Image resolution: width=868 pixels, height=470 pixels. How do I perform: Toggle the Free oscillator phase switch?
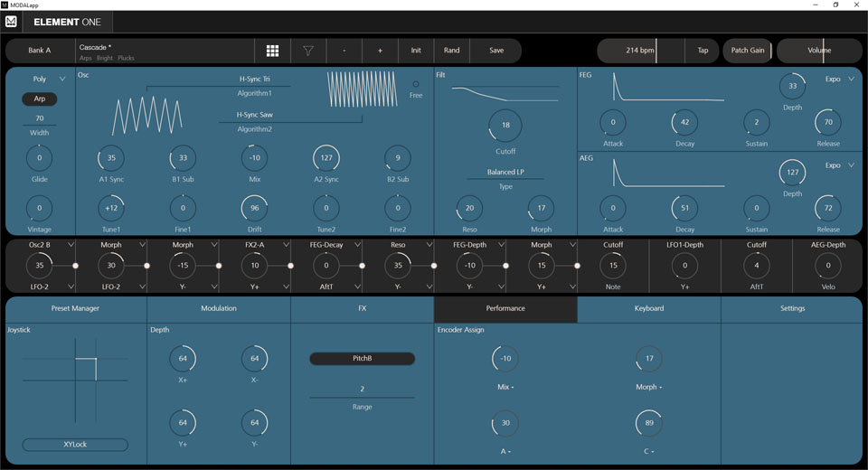(416, 84)
